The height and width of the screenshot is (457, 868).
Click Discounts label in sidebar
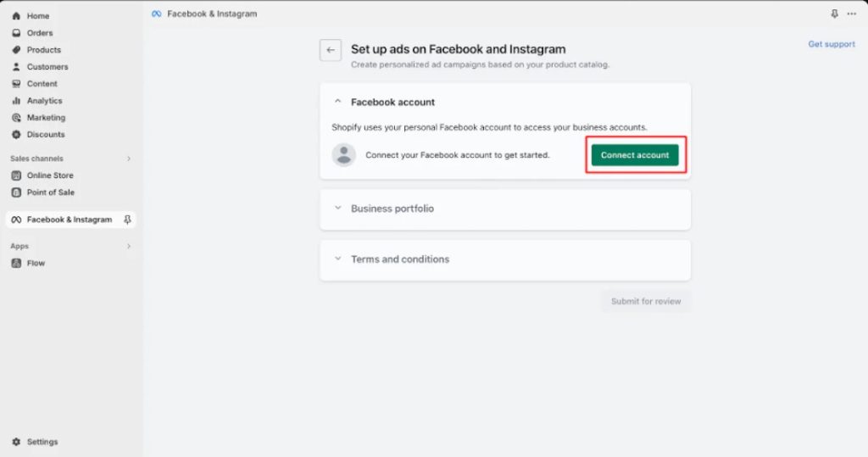point(46,135)
